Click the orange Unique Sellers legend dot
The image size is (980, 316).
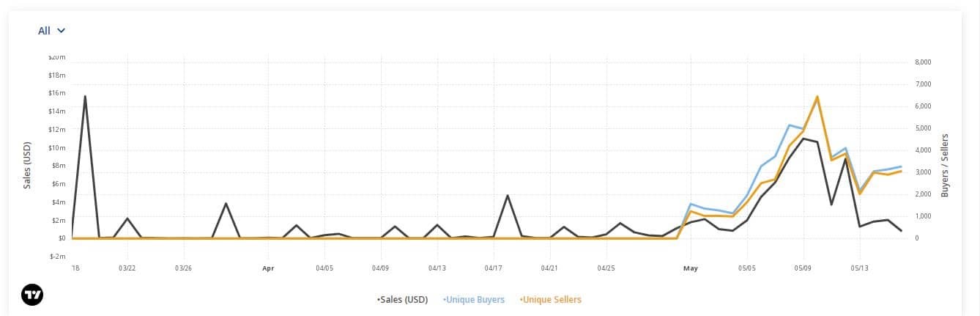pos(521,299)
